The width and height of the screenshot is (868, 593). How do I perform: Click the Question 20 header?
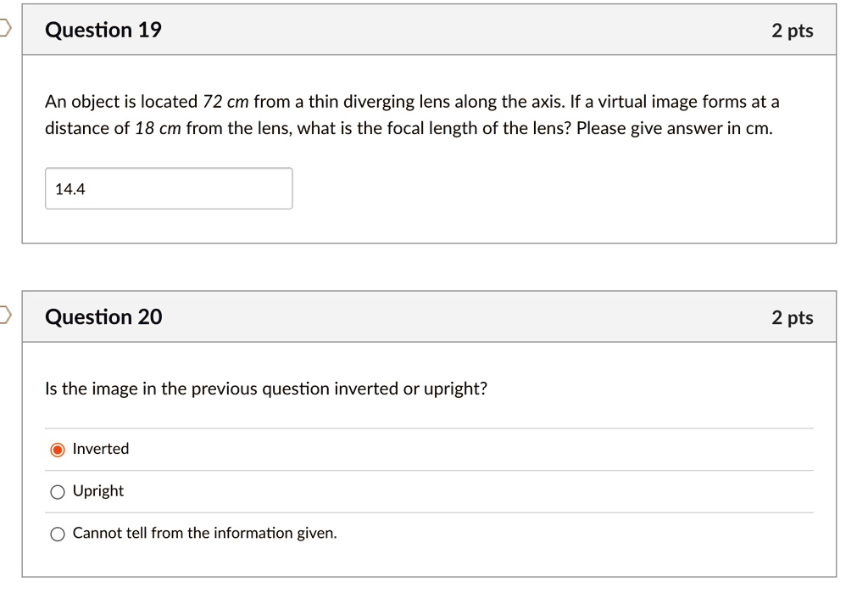(103, 316)
